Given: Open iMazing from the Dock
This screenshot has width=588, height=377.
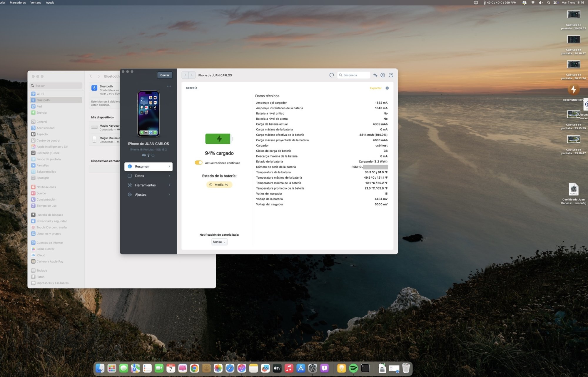Looking at the screenshot, I should [x=242, y=368].
